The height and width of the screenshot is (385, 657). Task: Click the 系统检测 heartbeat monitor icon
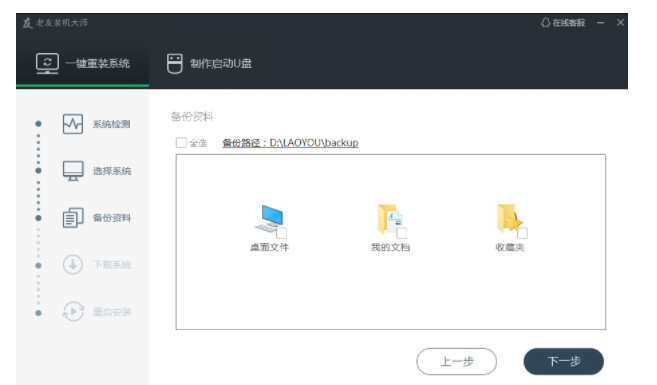click(x=73, y=124)
